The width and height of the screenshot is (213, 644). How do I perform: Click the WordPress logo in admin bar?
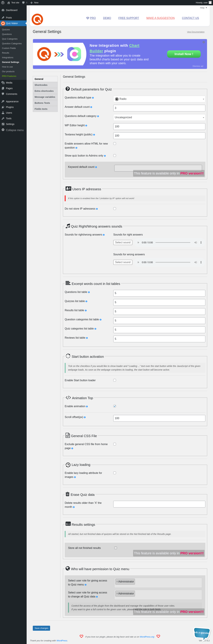point(3,2)
